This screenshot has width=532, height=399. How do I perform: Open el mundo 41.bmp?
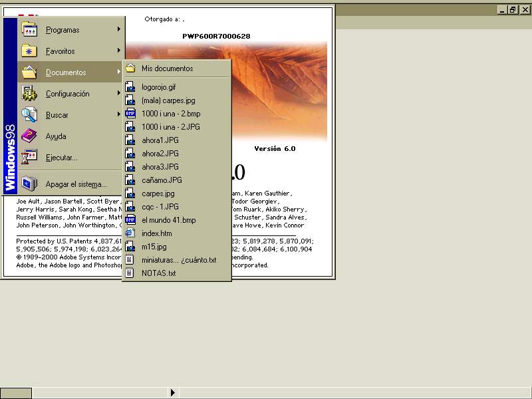(177, 220)
